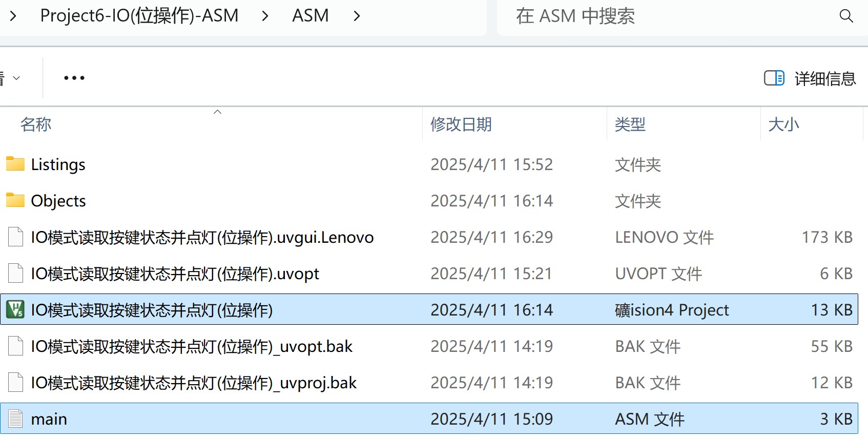Click the main ASM file icon
This screenshot has width=868, height=440.
(15, 418)
